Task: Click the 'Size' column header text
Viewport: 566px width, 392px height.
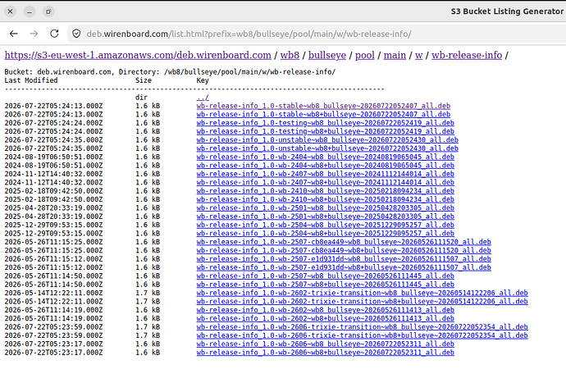Action: pos(144,80)
